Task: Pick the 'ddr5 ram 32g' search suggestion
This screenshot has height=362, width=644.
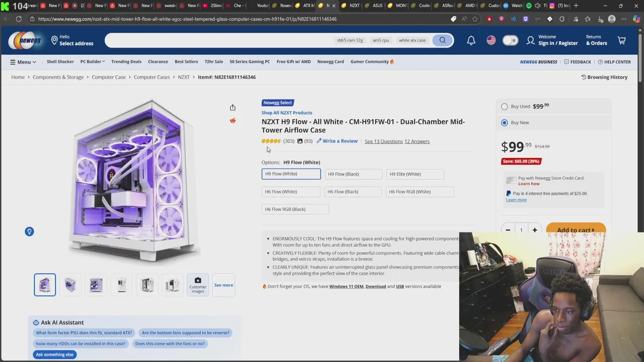Action: pyautogui.click(x=350, y=40)
